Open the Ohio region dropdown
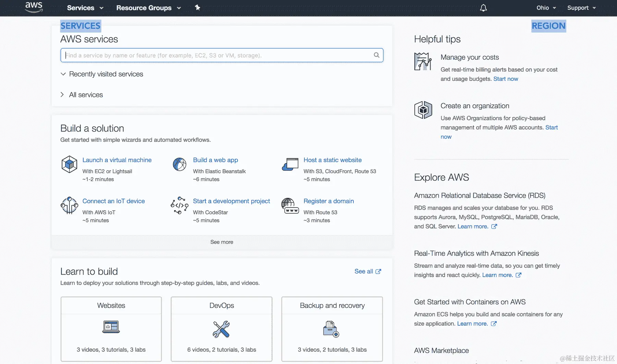Screen dimensions: 617x364 546,8
